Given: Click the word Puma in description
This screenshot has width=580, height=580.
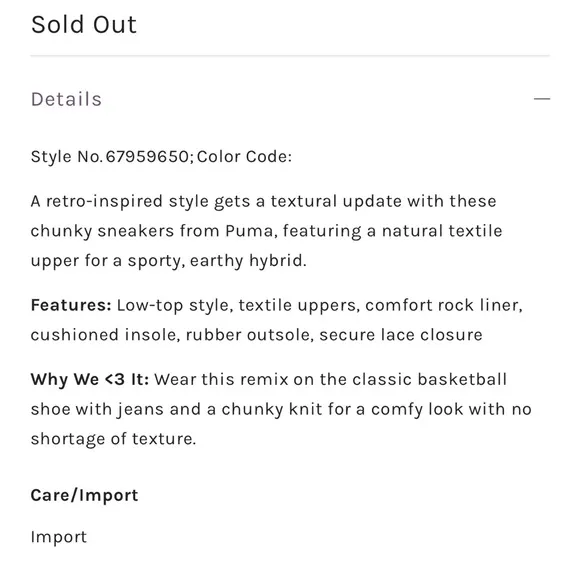Looking at the screenshot, I should (x=251, y=231).
